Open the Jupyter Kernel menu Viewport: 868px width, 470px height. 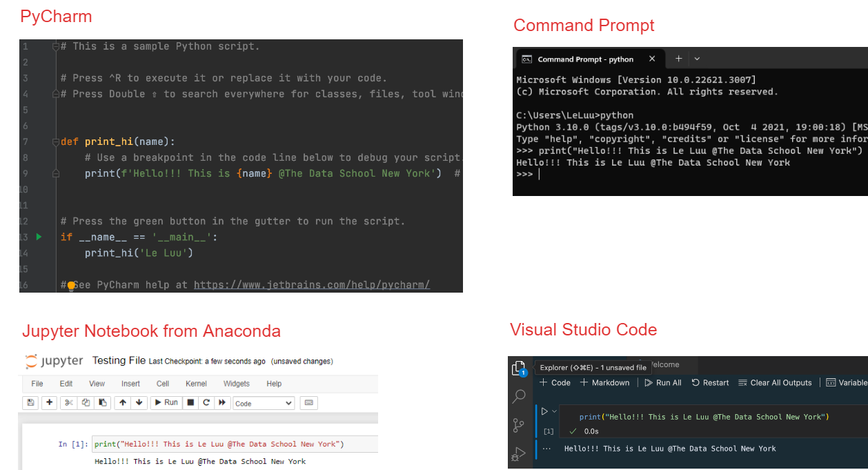pos(196,384)
